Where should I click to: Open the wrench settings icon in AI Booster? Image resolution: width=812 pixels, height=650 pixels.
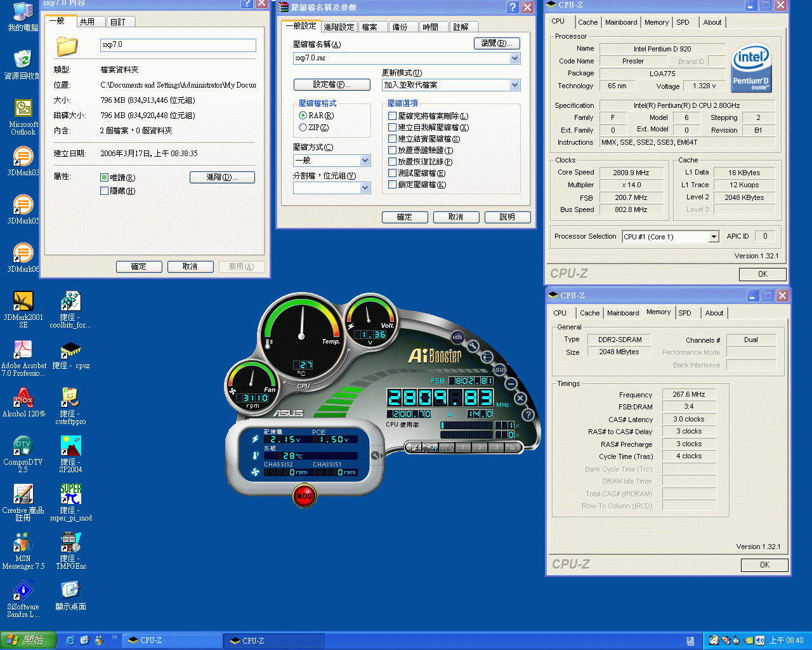pos(473,346)
